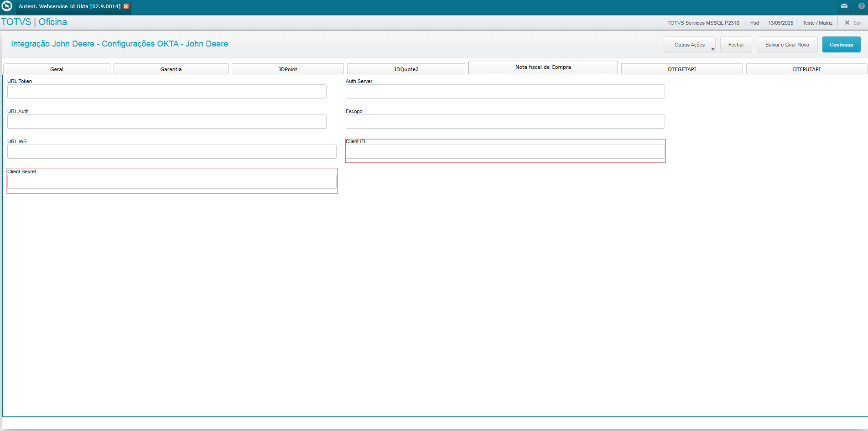Focus the URL WS input field
Screen dimensions: 868x431
click(172, 152)
